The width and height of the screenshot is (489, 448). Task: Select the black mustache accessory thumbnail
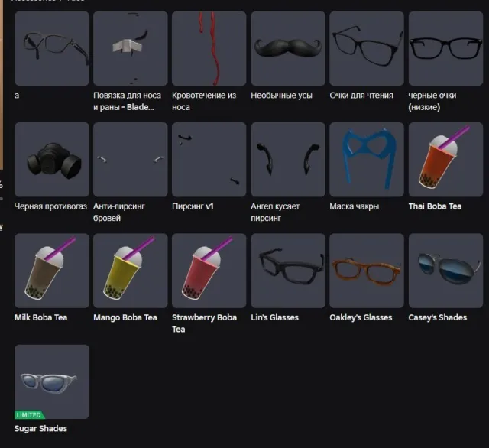point(288,48)
